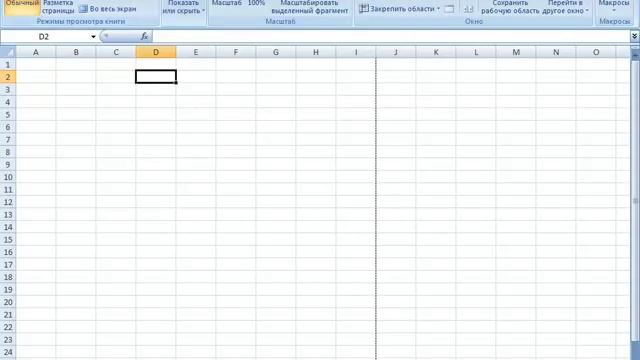The width and height of the screenshot is (640, 360).
Task: Select row 20 header
Action: point(8,302)
